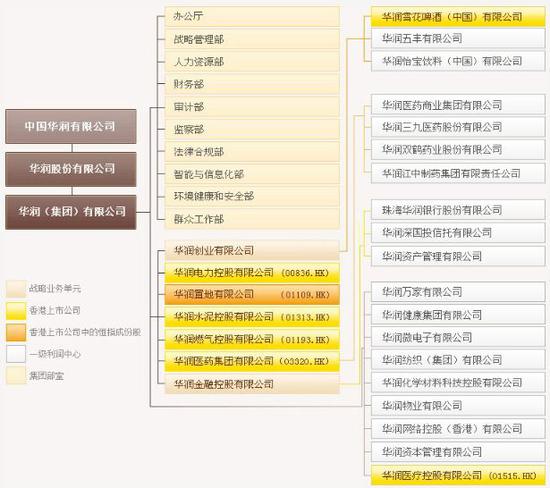The width and height of the screenshot is (550, 488).
Task: Click the 财务部 row
Action: [252, 84]
